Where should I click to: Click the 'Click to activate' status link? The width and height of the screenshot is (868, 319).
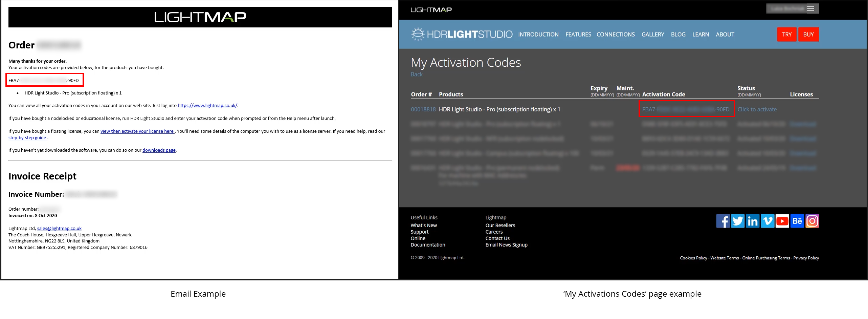pos(757,109)
